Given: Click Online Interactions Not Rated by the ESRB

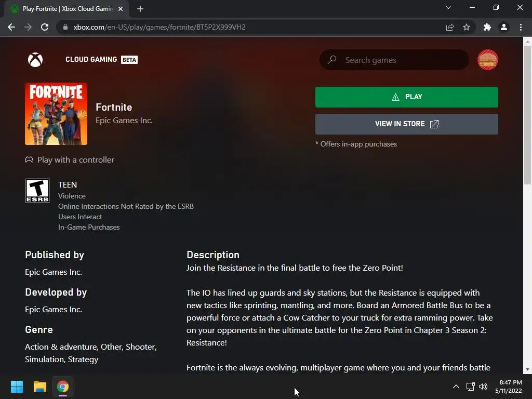Looking at the screenshot, I should pyautogui.click(x=126, y=206).
